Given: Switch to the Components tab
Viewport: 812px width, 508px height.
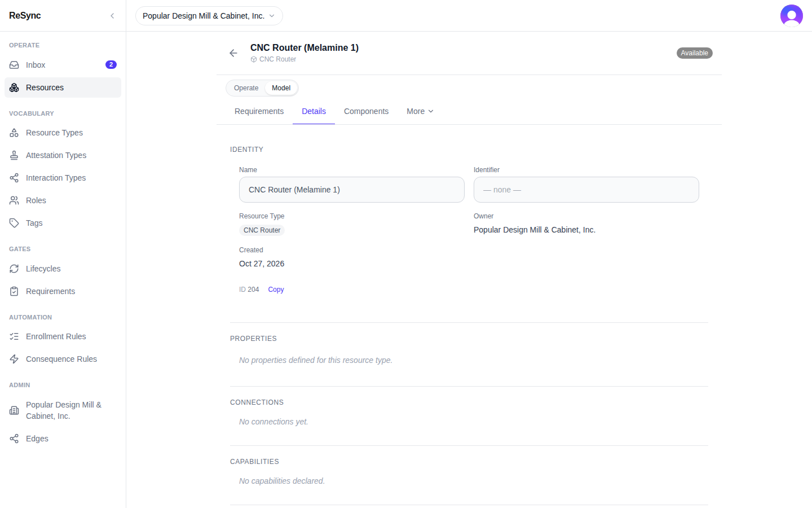Looking at the screenshot, I should [366, 111].
